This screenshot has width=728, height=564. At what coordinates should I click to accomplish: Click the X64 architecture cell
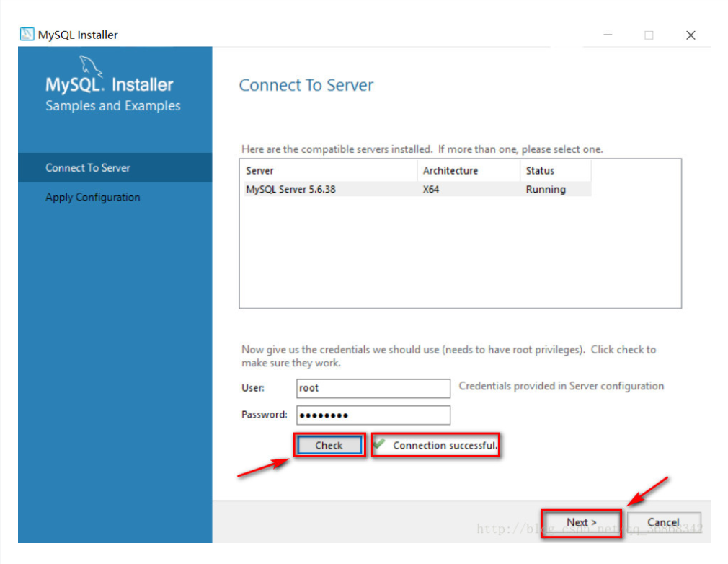pyautogui.click(x=431, y=189)
